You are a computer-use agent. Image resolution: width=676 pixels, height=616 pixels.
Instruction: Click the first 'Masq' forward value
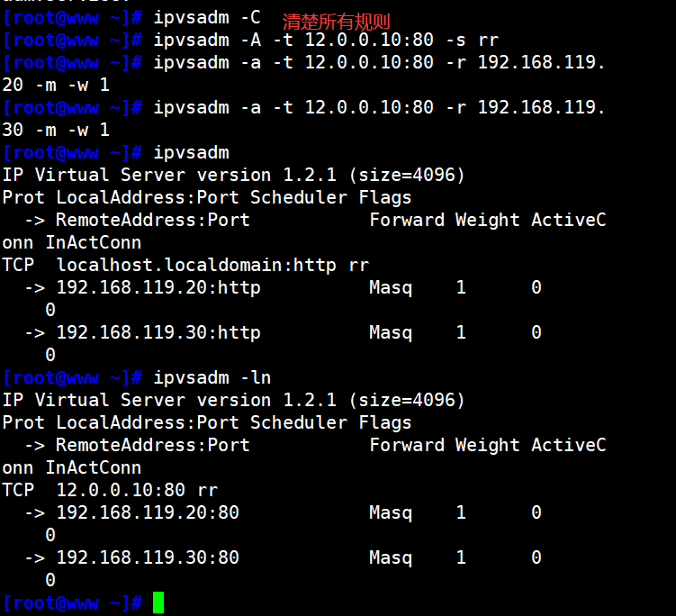(x=391, y=287)
